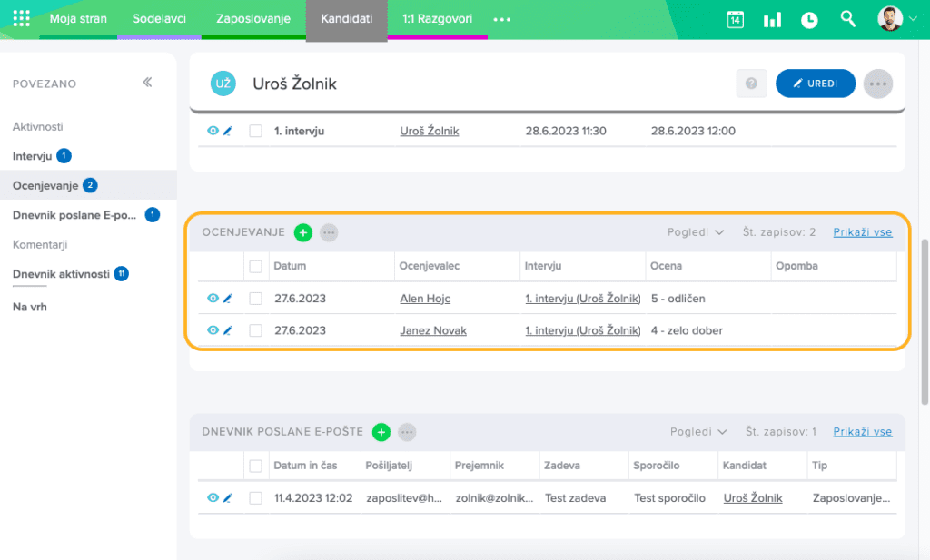Screen dimensions: 930x560
Task: Open the calendar icon in top bar
Action: click(x=736, y=19)
